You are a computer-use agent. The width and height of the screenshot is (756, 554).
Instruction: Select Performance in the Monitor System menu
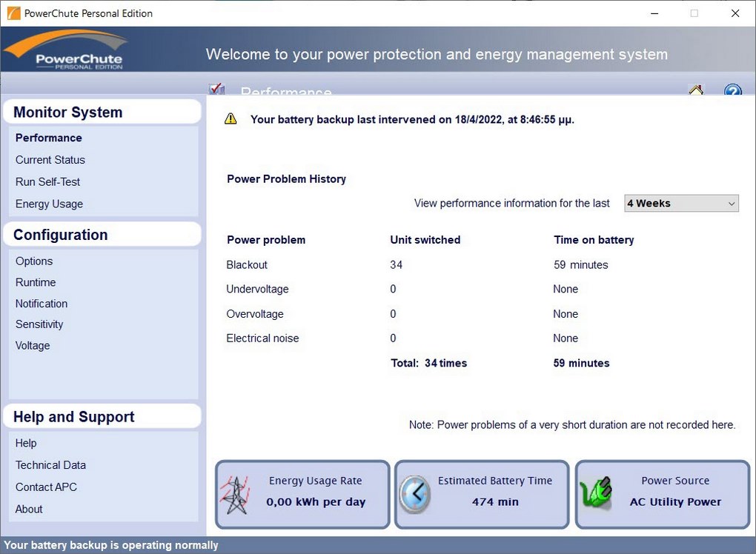pos(49,138)
